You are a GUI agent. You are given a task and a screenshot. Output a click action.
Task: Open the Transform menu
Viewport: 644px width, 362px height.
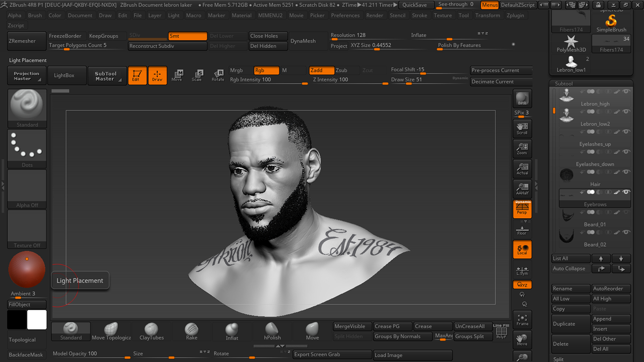tap(487, 16)
